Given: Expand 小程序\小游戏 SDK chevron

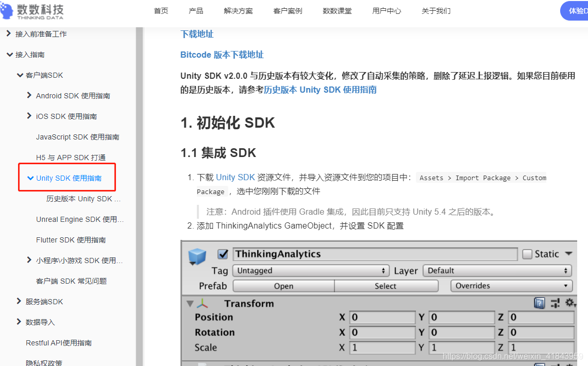Looking at the screenshot, I should (x=29, y=260).
